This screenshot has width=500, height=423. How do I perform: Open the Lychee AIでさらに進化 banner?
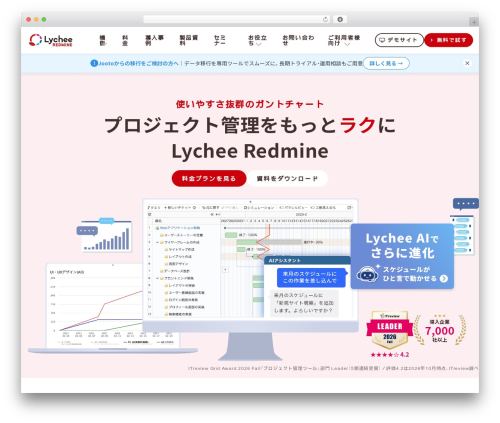click(402, 256)
